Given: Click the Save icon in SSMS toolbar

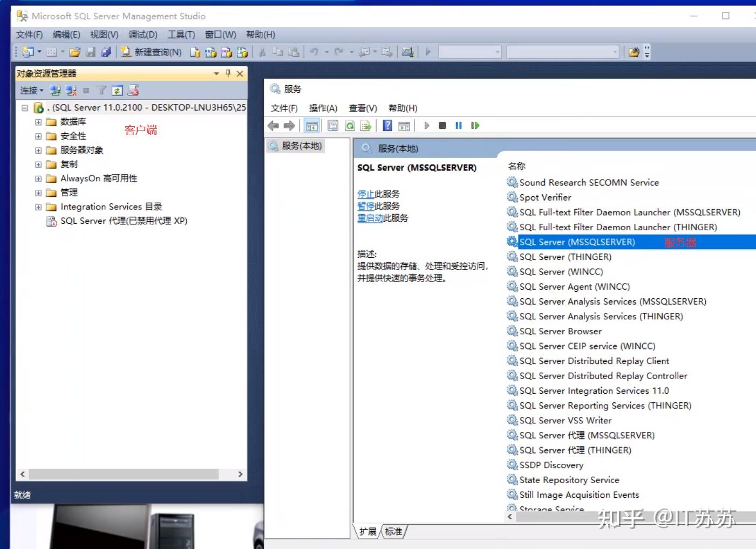Looking at the screenshot, I should [91, 52].
